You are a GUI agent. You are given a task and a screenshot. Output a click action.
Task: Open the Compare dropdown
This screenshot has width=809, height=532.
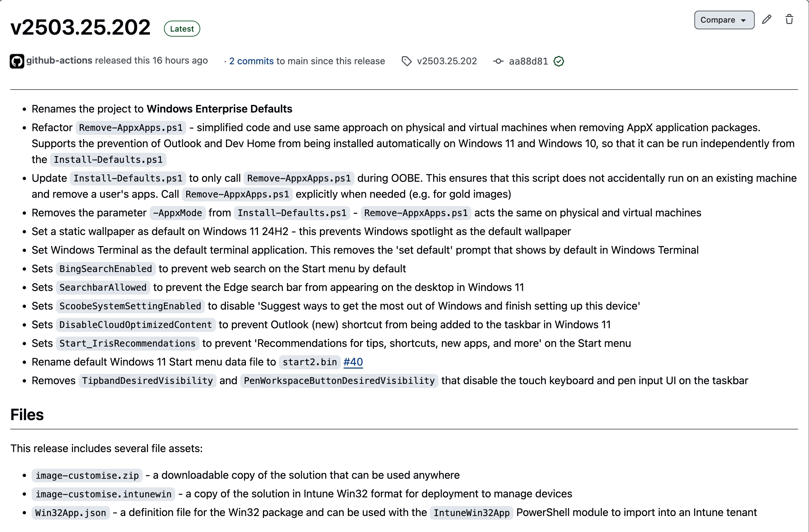[724, 20]
